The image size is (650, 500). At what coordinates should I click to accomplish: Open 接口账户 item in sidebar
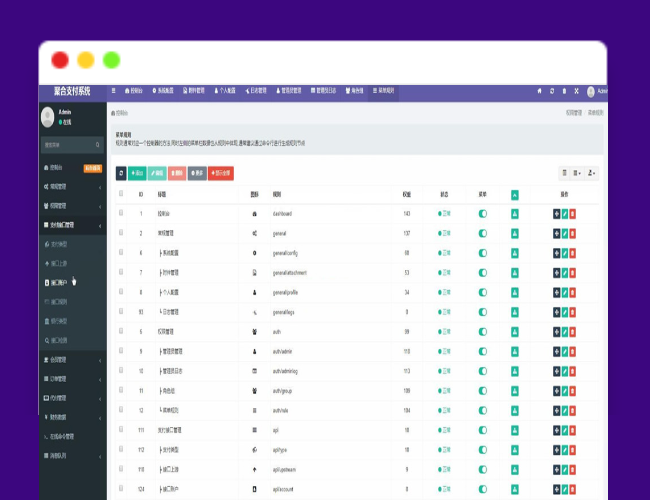58,283
